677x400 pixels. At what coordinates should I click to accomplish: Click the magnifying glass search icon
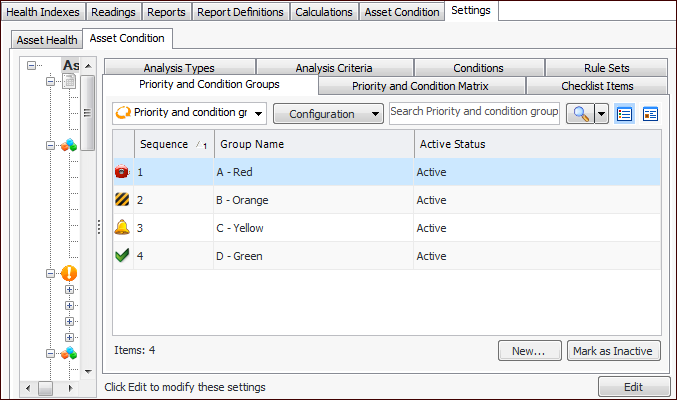[579, 114]
